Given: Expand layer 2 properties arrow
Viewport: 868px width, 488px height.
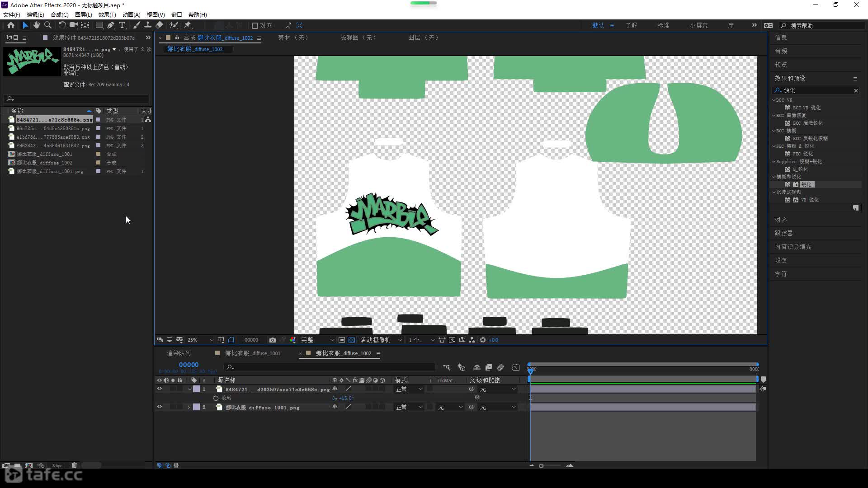Looking at the screenshot, I should [189, 407].
